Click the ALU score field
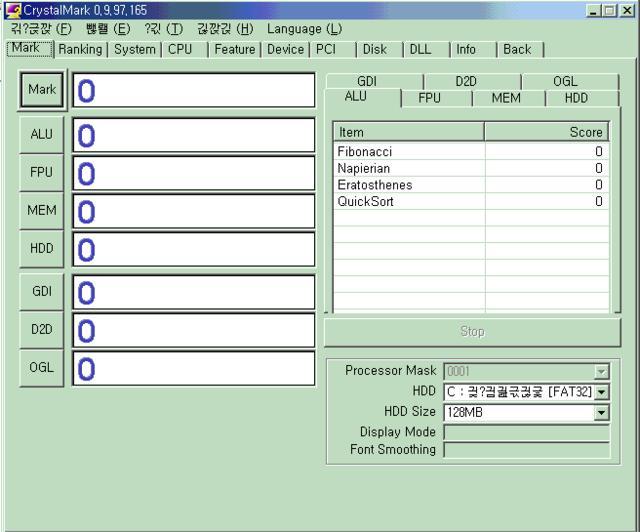 coord(193,135)
